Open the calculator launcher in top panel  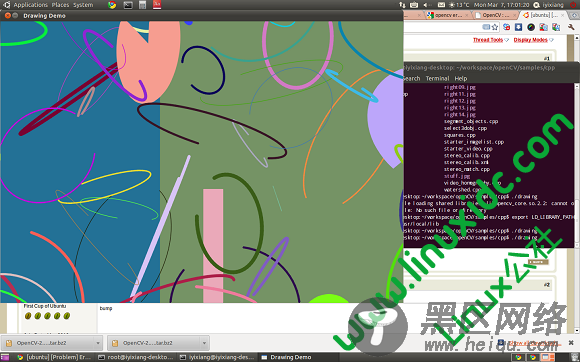coord(142,5)
